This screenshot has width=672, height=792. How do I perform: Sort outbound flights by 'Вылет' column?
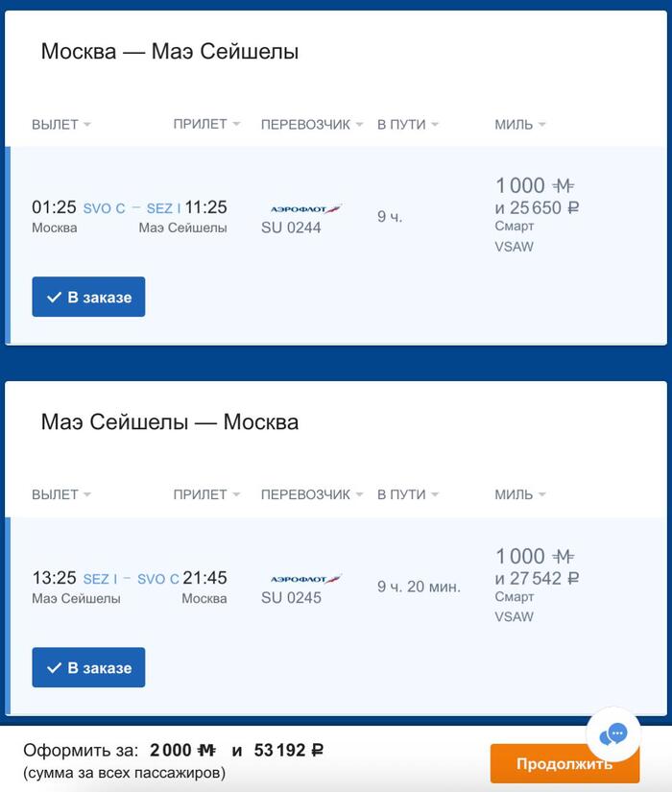(61, 125)
